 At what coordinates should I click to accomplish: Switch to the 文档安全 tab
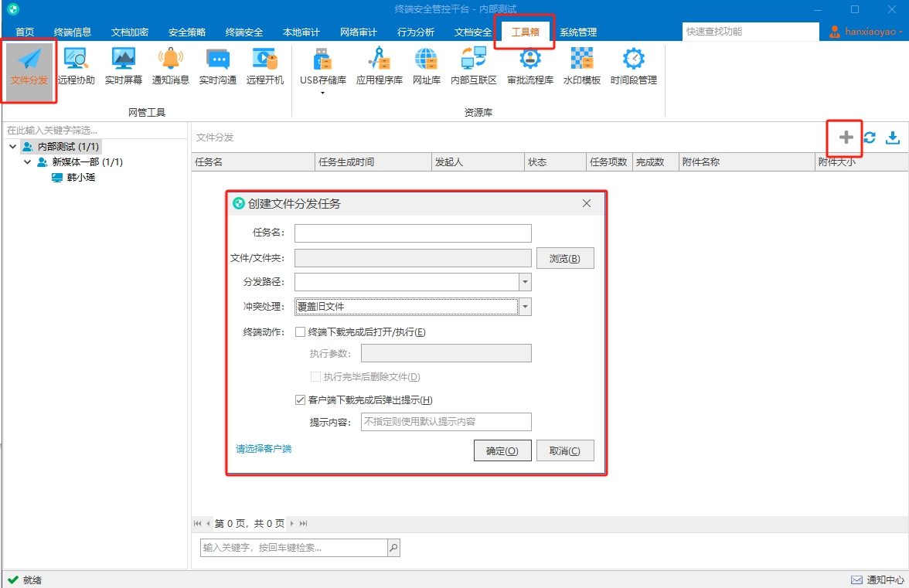tap(472, 32)
